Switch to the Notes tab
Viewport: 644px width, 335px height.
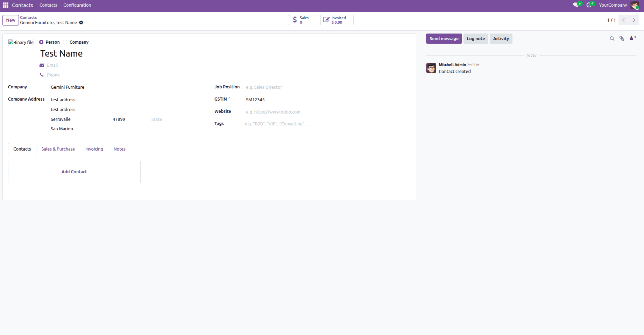click(x=120, y=149)
